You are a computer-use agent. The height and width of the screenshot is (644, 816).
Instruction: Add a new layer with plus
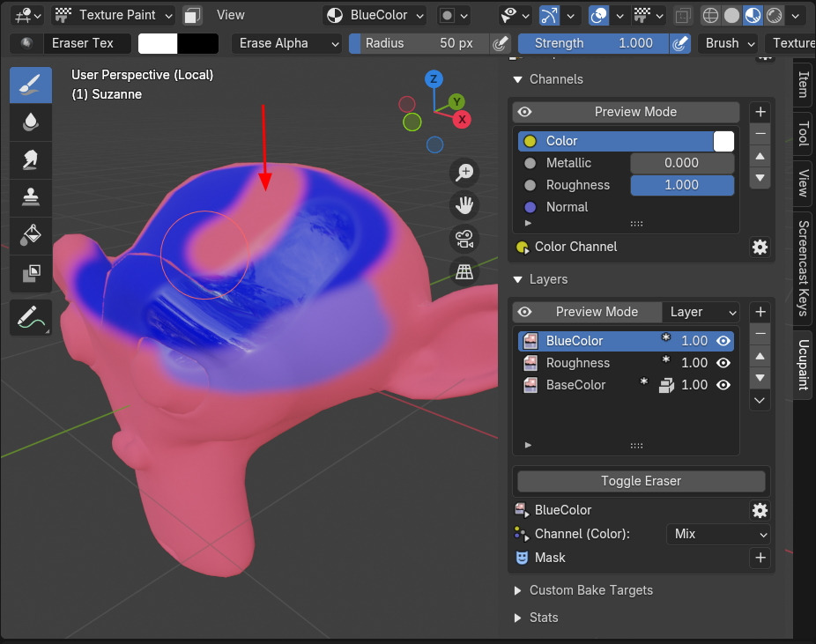tap(760, 312)
